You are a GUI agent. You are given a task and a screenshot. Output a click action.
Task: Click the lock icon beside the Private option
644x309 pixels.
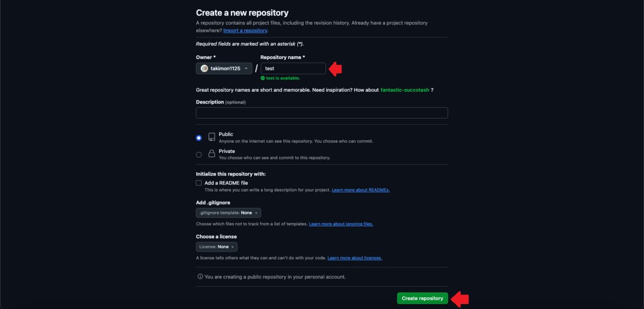click(211, 154)
